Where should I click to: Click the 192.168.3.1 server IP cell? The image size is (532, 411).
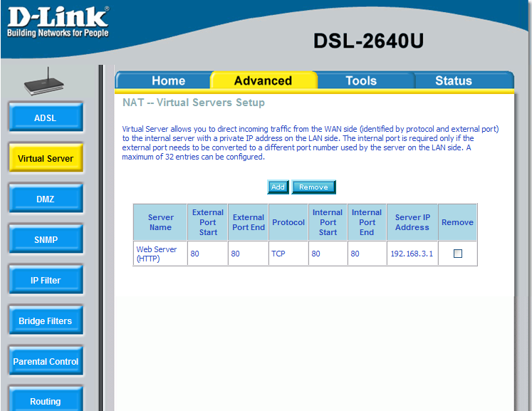point(412,254)
